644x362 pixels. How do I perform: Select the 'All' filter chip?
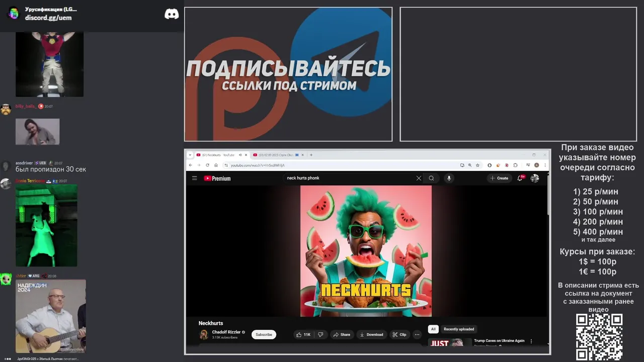point(433,329)
